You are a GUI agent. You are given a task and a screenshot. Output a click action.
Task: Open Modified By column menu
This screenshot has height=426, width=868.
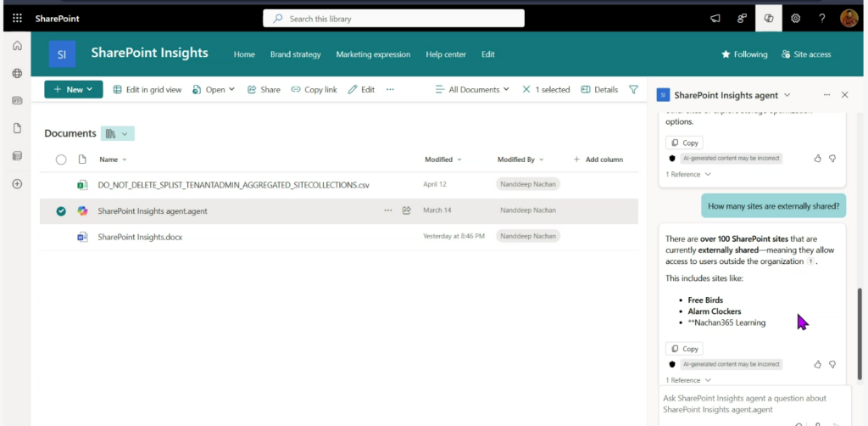click(520, 160)
